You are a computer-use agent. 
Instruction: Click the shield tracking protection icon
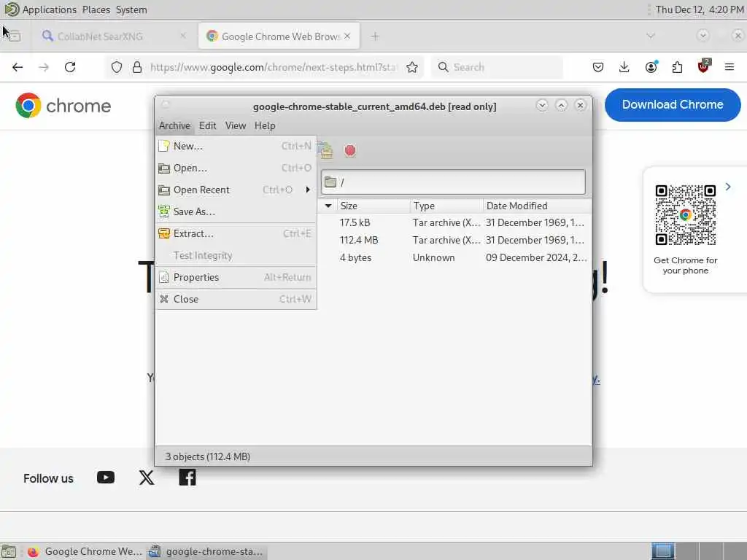tap(117, 67)
